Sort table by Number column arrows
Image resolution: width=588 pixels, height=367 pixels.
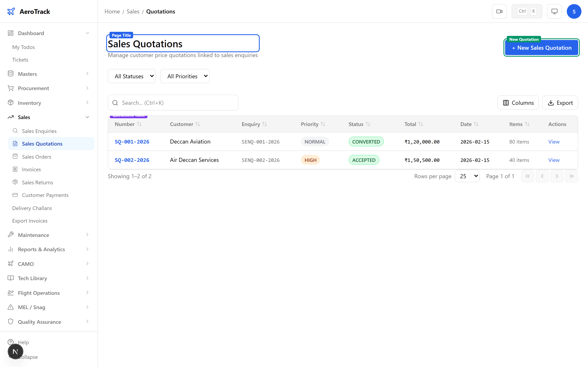coord(139,124)
